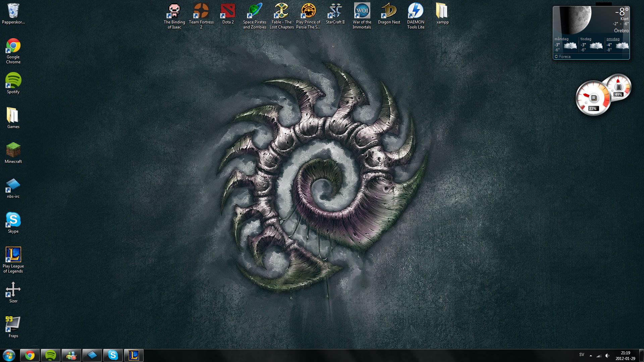Click the tisdag forecast in weather gadget
The width and height of the screenshot is (644, 362).
[x=592, y=45]
